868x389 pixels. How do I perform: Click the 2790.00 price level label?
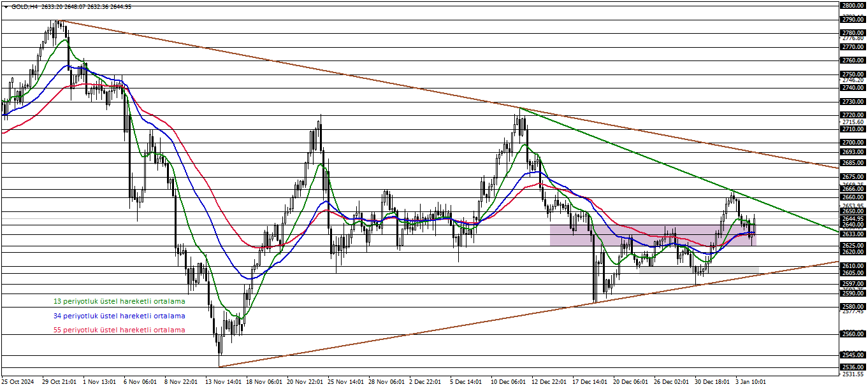[x=853, y=19]
